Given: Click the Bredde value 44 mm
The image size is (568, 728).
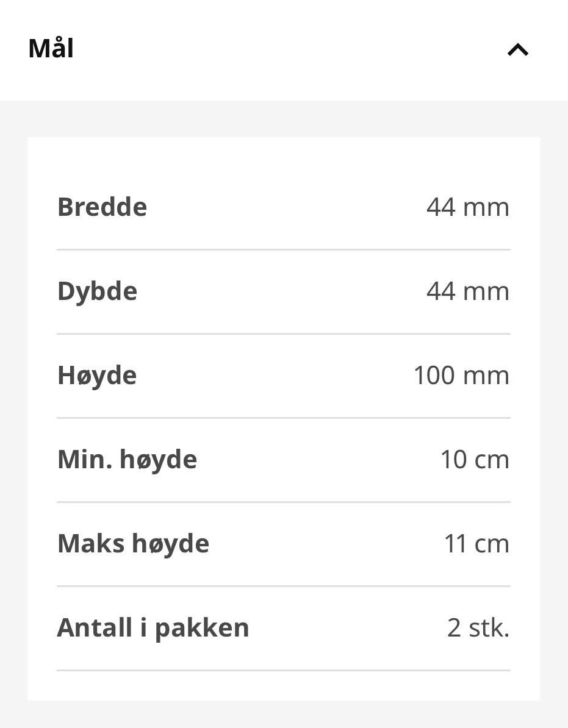Looking at the screenshot, I should point(468,207).
